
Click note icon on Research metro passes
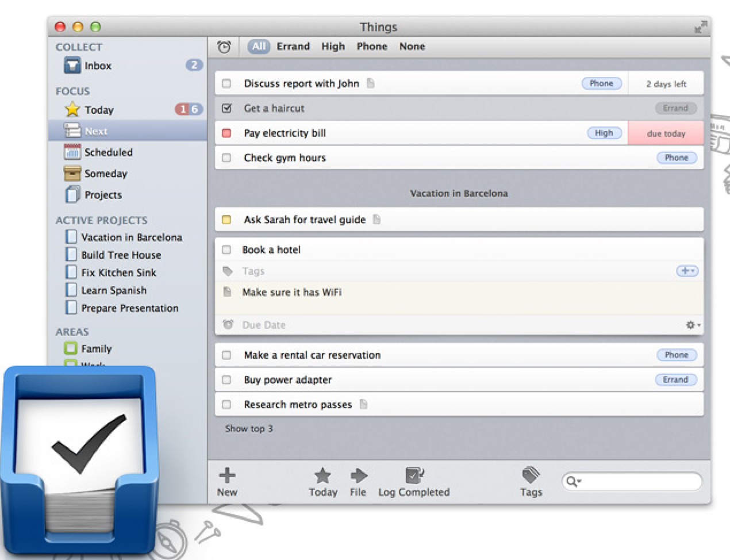pos(363,404)
